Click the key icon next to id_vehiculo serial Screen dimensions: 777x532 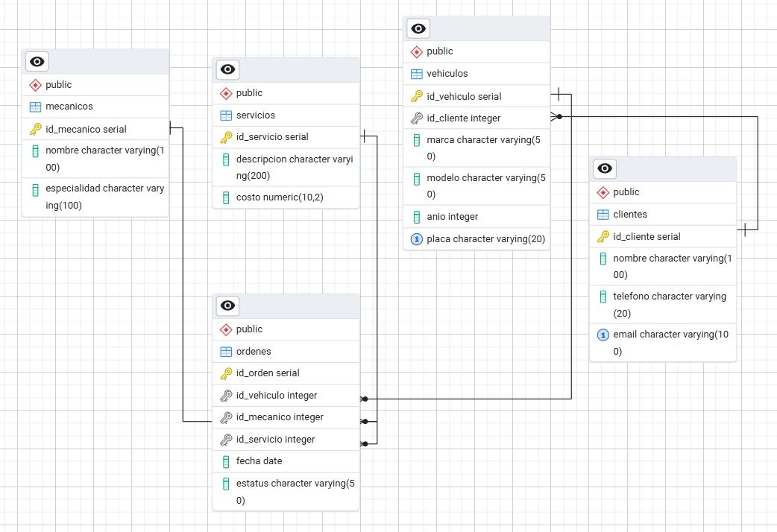tap(417, 96)
